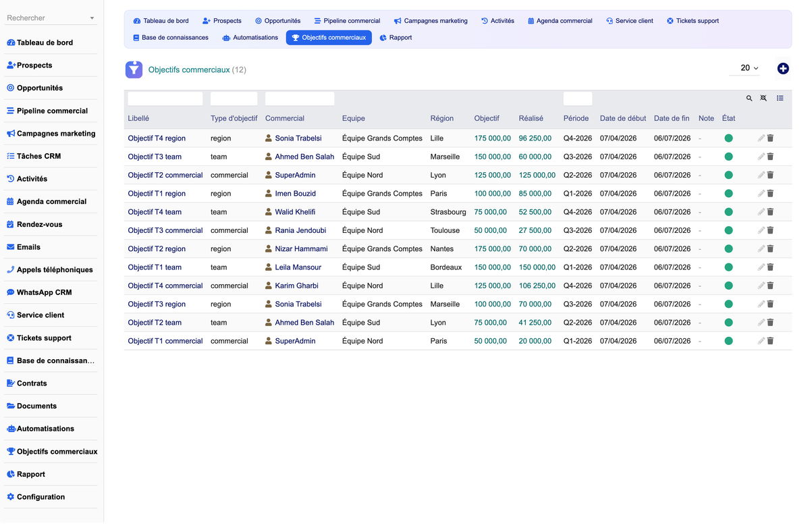Open Ahmed Ben Salah in the T3 team row

click(x=304, y=157)
